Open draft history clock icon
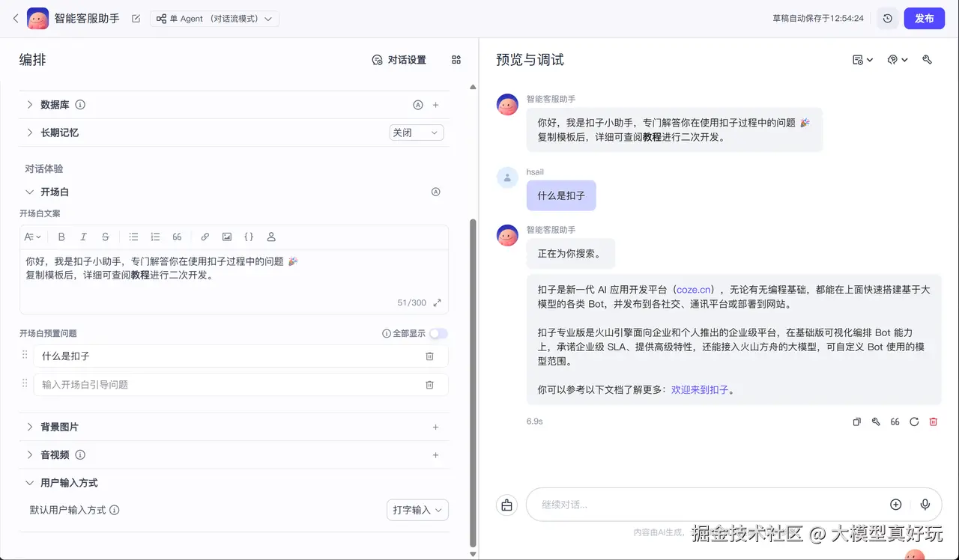This screenshot has height=560, width=959. pyautogui.click(x=888, y=19)
